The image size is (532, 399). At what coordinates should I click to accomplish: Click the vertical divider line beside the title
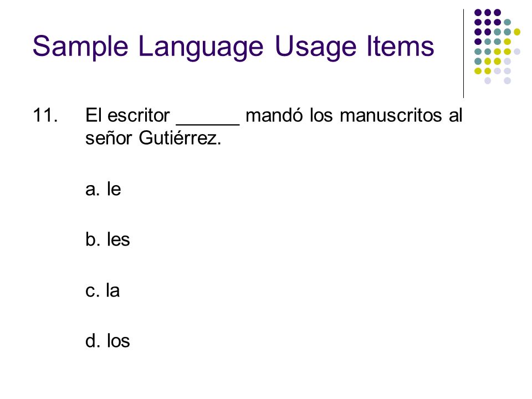click(x=463, y=54)
